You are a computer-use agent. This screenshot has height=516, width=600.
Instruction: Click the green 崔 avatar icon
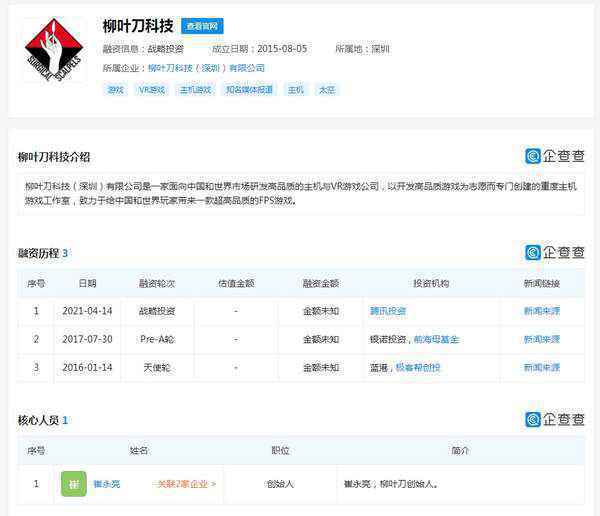tap(74, 484)
